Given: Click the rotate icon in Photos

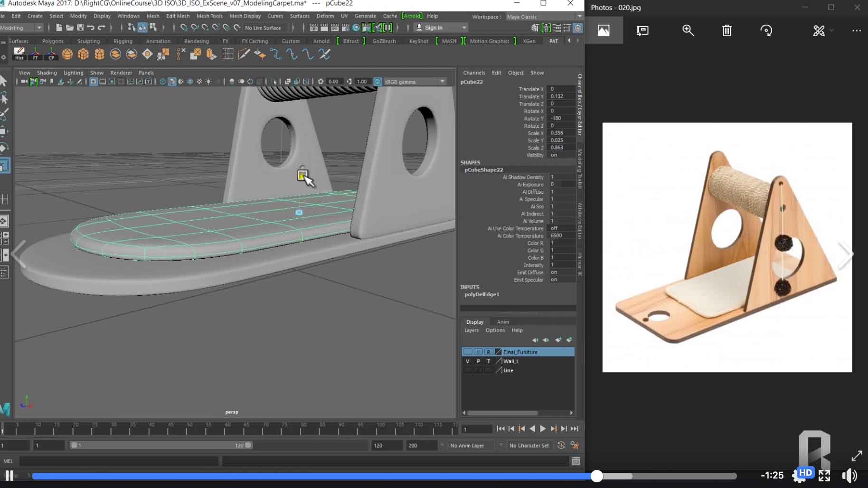Looking at the screenshot, I should [766, 31].
